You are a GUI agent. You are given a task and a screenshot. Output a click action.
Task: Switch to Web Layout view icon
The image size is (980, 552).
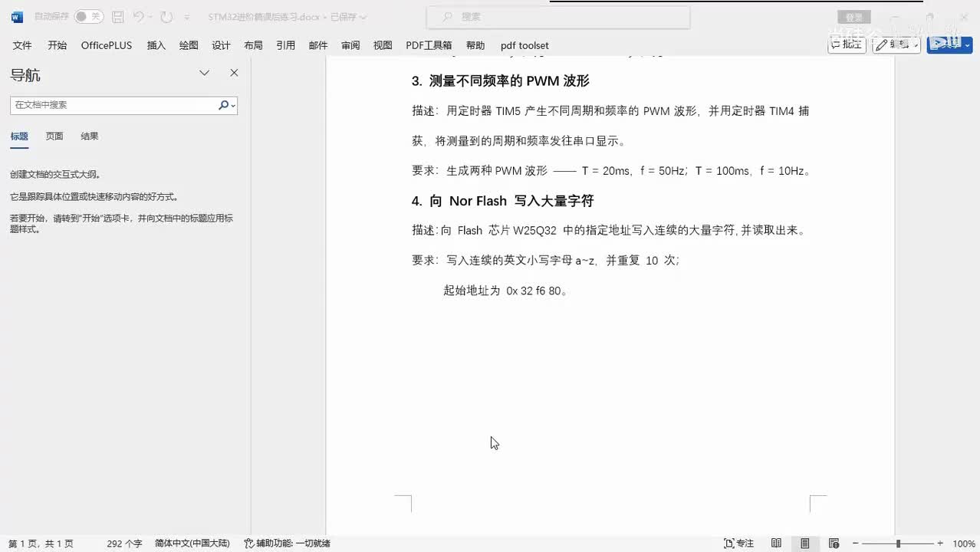click(x=834, y=544)
